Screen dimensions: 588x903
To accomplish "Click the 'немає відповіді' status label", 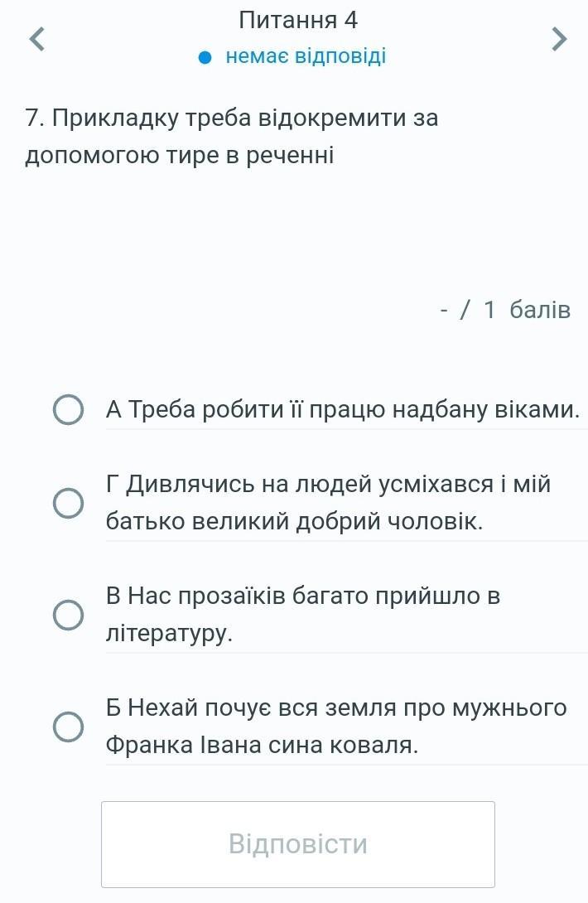I will (306, 57).
